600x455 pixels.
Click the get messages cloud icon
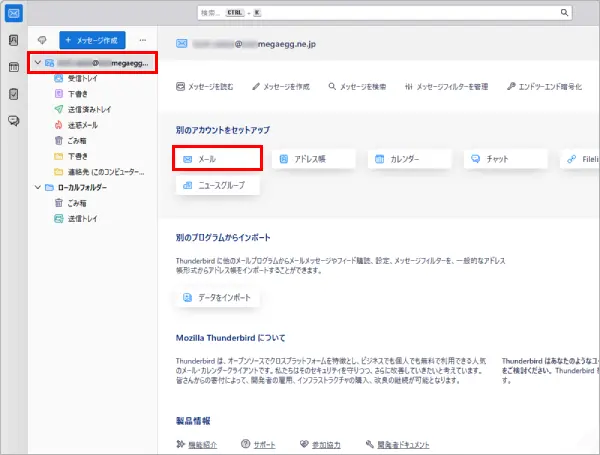pyautogui.click(x=42, y=40)
